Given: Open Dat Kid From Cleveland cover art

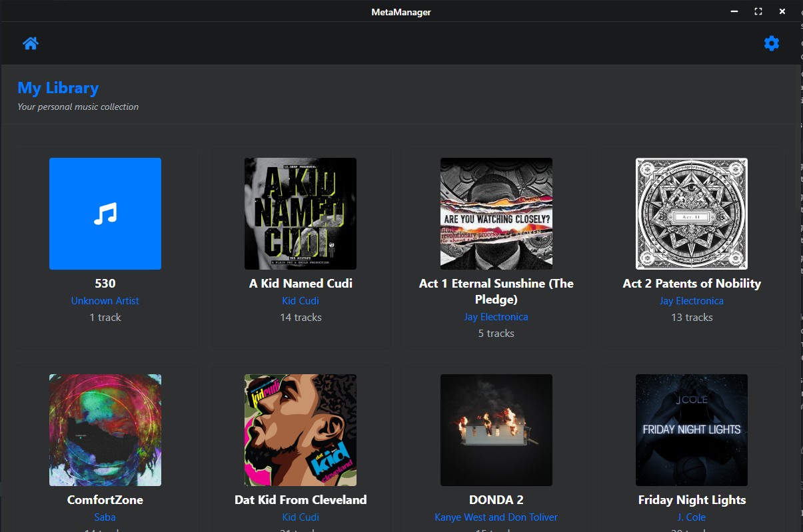Looking at the screenshot, I should pyautogui.click(x=301, y=429).
